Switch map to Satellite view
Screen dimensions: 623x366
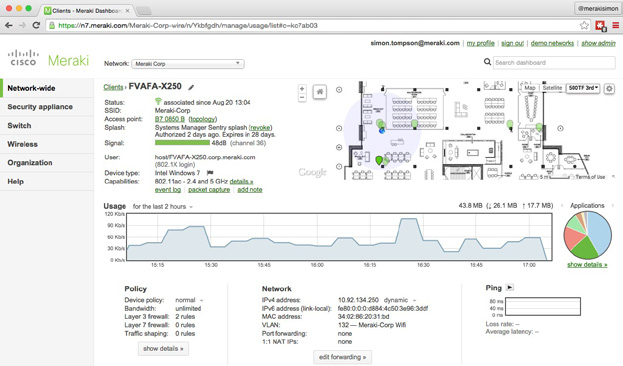click(x=552, y=88)
